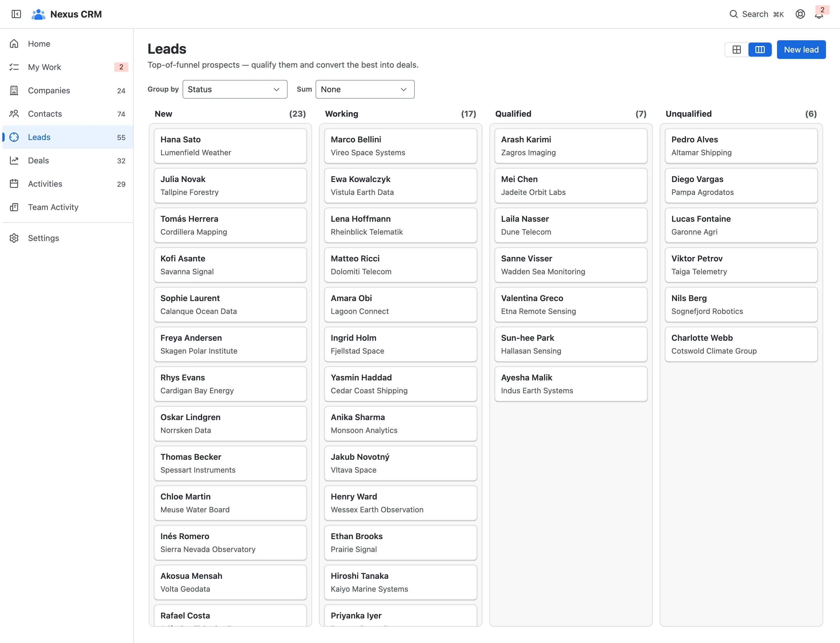Viewport: 840px width, 643px height.
Task: Create a new lead
Action: 801,50
